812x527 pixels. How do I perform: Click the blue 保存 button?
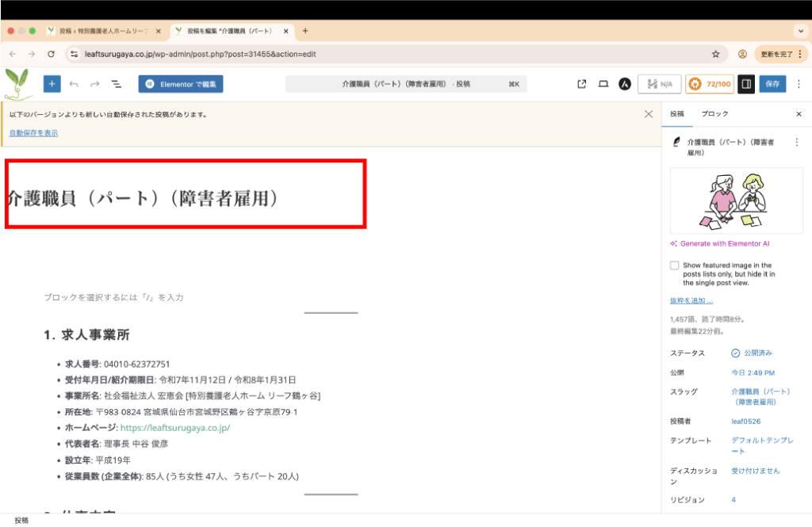point(772,84)
